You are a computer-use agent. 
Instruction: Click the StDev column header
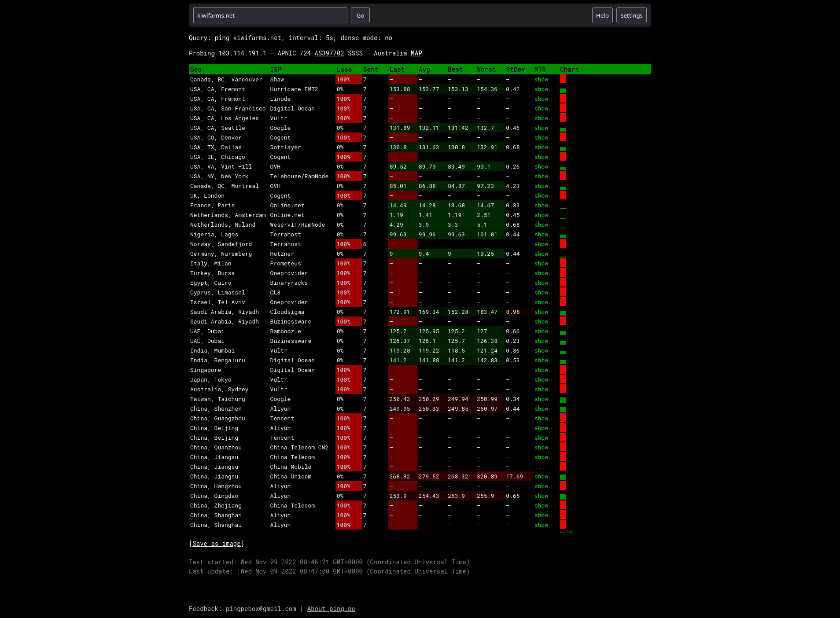[x=515, y=70]
